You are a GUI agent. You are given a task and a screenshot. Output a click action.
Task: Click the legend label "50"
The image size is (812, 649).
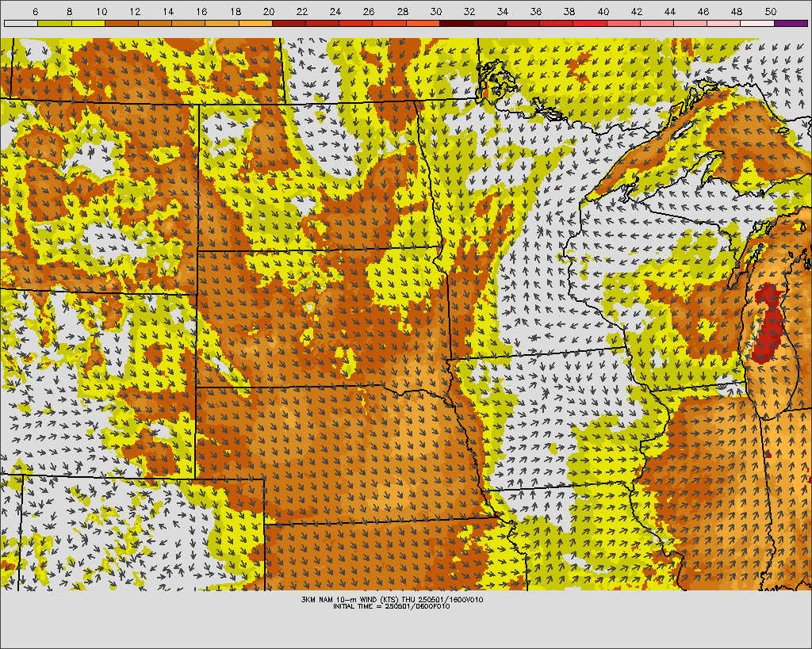point(771,11)
